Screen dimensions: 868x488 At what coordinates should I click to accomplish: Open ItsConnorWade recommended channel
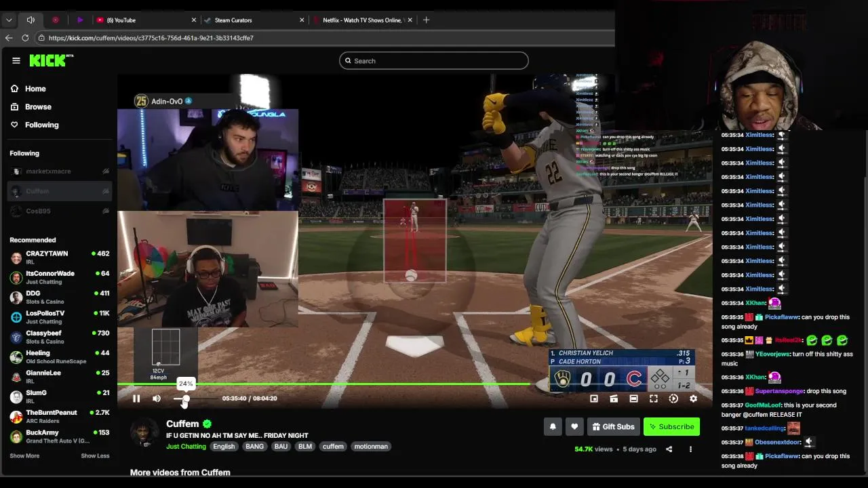[x=60, y=277]
